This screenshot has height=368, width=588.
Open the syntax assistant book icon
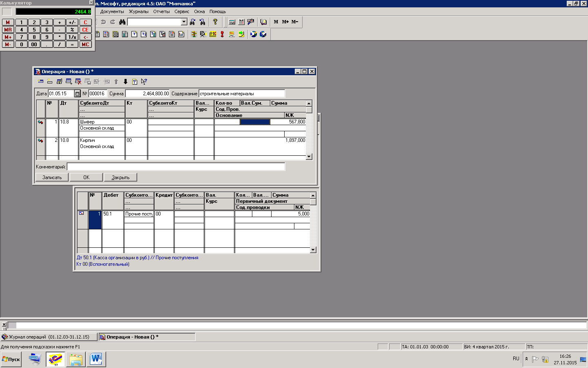point(264,22)
